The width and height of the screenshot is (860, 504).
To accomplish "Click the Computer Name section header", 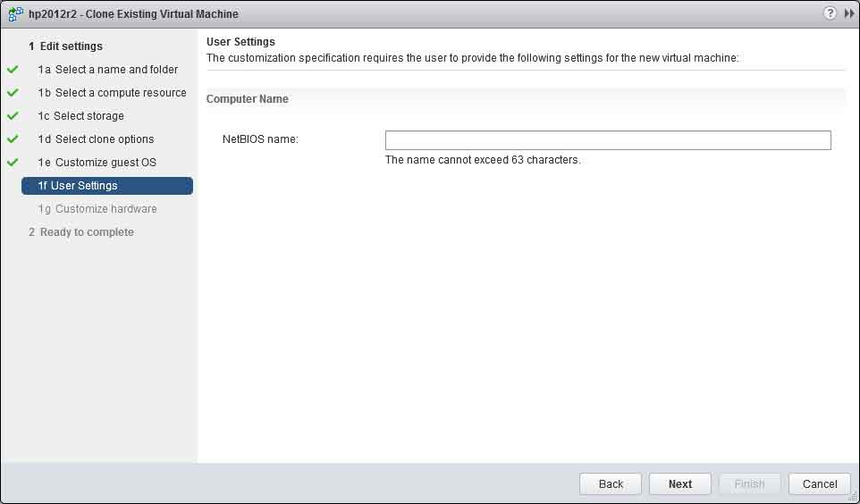I will point(248,99).
